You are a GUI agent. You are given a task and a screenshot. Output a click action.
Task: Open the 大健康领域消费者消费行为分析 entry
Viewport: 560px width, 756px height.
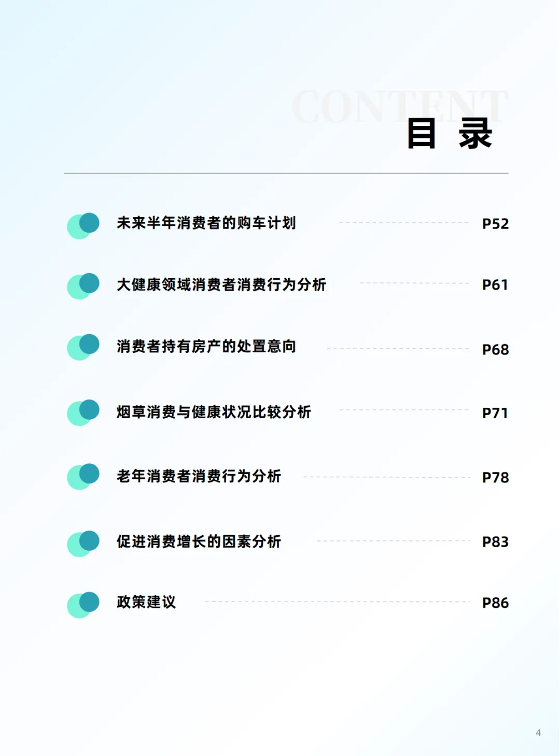click(x=221, y=284)
